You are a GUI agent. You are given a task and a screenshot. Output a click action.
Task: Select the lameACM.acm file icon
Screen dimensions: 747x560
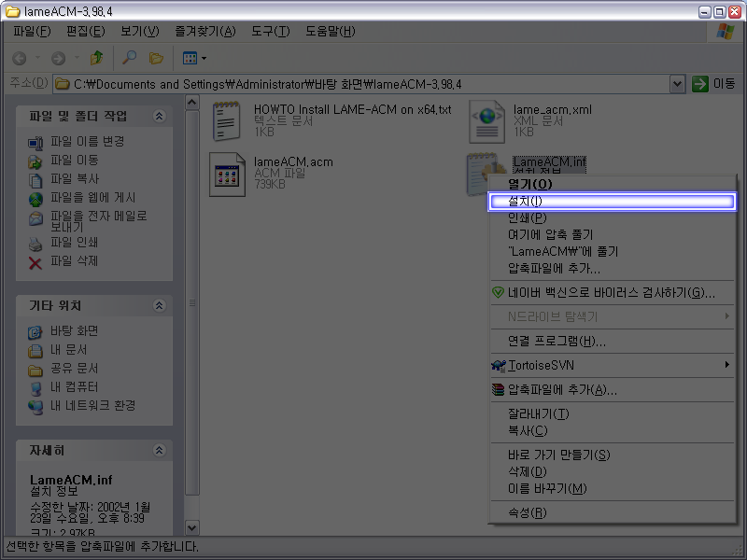(x=227, y=175)
